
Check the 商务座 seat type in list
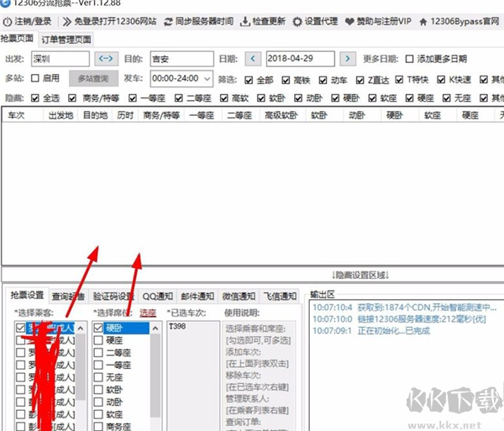click(x=98, y=427)
